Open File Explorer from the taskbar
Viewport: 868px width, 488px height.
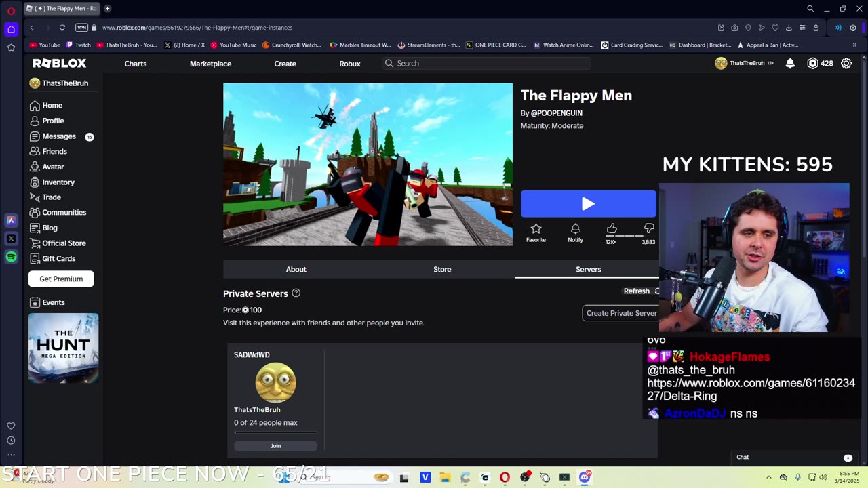click(445, 477)
